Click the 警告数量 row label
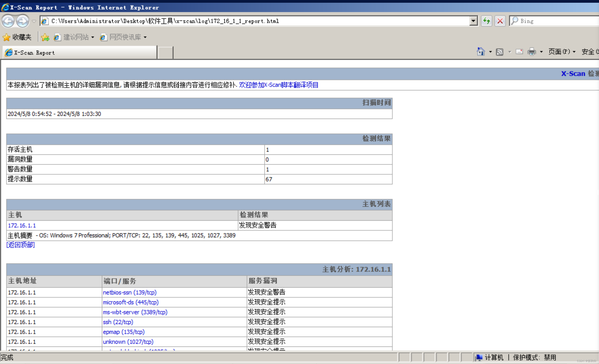The height and width of the screenshot is (364, 599). coord(20,169)
